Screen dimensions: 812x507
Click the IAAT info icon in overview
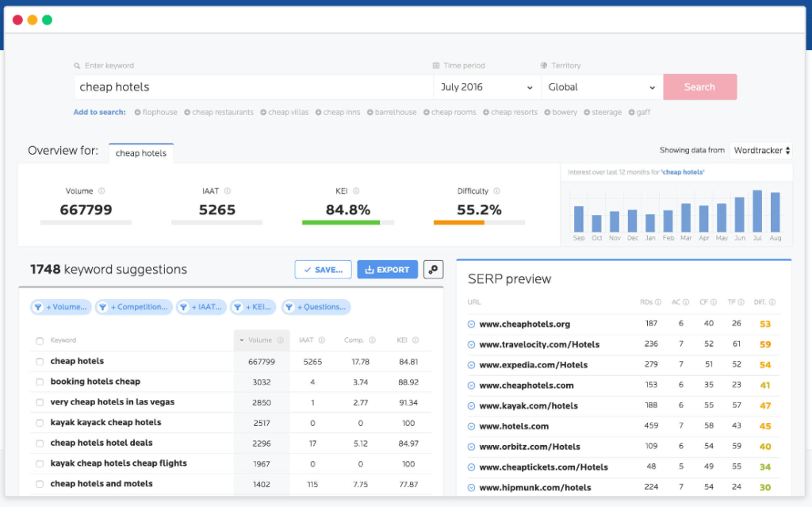pos(228,190)
